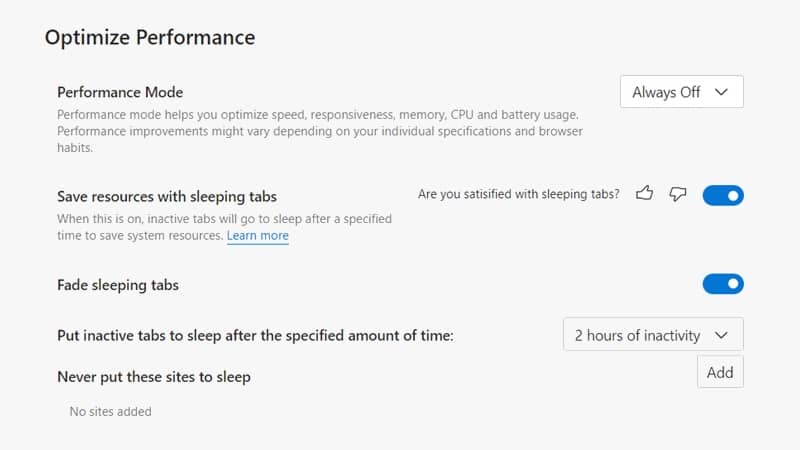This screenshot has width=800, height=450.
Task: Click 'Are you satisfied with sleeping tabs?' prompt
Action: [x=518, y=194]
